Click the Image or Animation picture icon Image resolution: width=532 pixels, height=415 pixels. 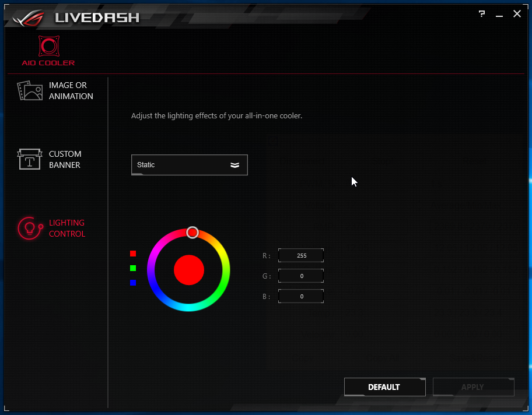point(30,90)
